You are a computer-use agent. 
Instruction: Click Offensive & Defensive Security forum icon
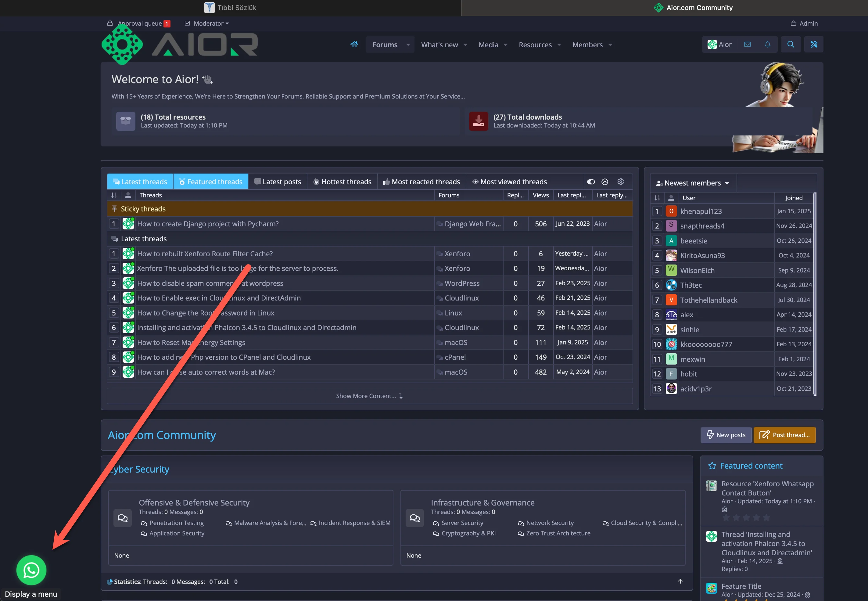click(x=123, y=518)
